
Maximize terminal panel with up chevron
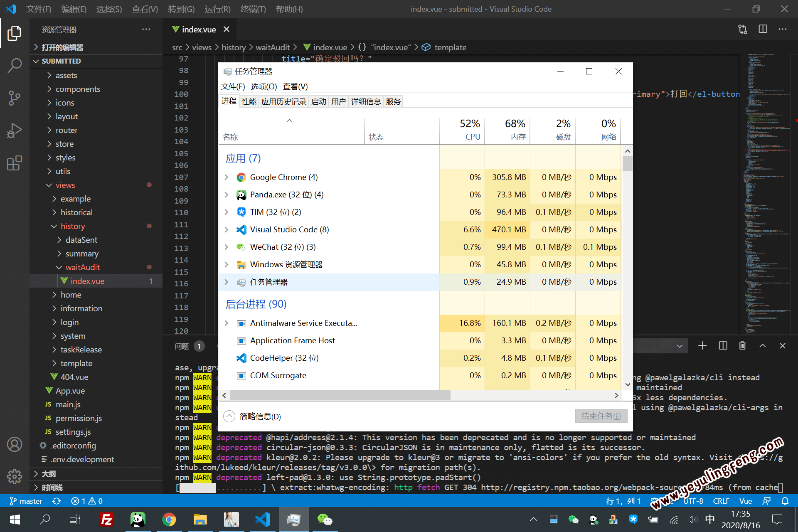pos(763,346)
